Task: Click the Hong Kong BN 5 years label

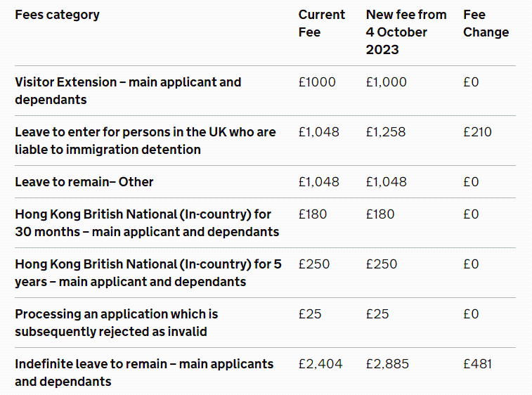Action: (148, 273)
